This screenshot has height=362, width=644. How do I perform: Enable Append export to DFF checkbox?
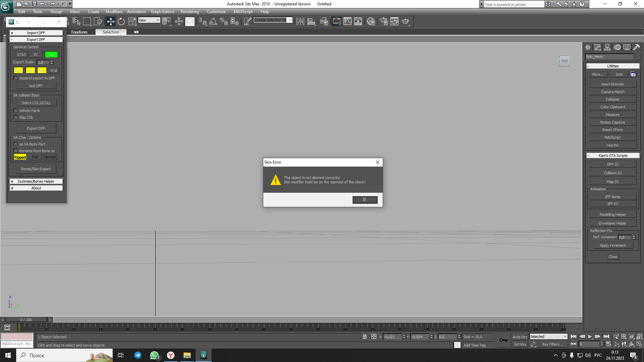pyautogui.click(x=15, y=78)
